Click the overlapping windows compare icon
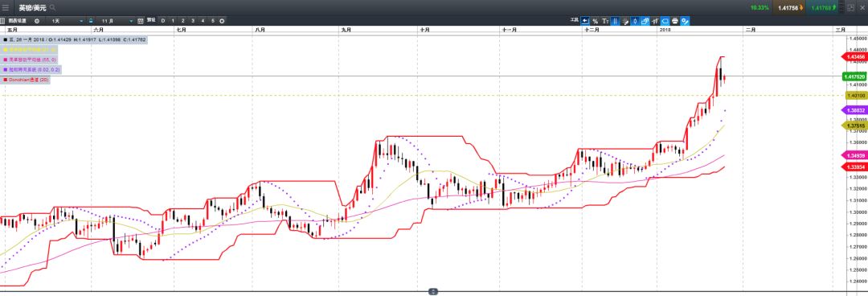Viewport: 868px width, 296px height. (x=645, y=21)
